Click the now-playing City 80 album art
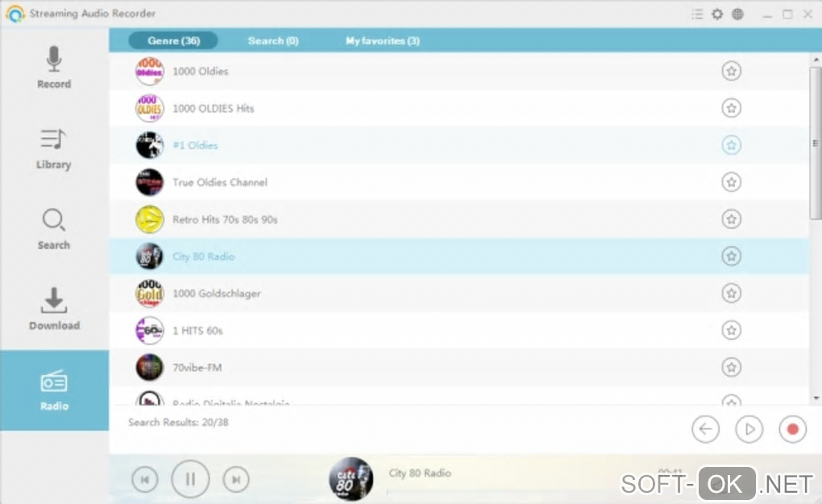822x504 pixels. 351,479
